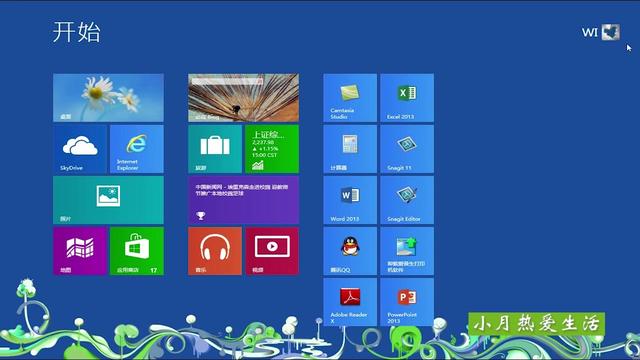This screenshot has width=640, height=360.
Task: Open the green Store tile showing 17
Action: coord(137,251)
